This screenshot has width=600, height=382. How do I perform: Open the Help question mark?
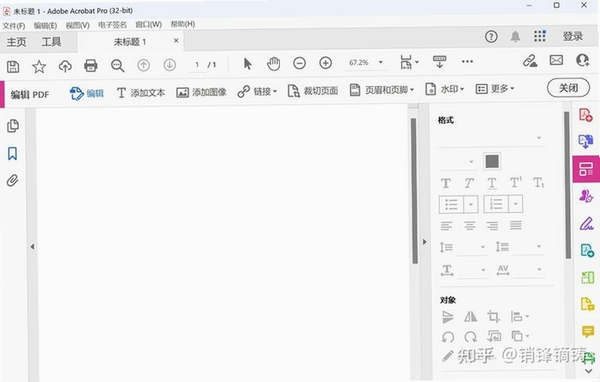[x=491, y=37]
